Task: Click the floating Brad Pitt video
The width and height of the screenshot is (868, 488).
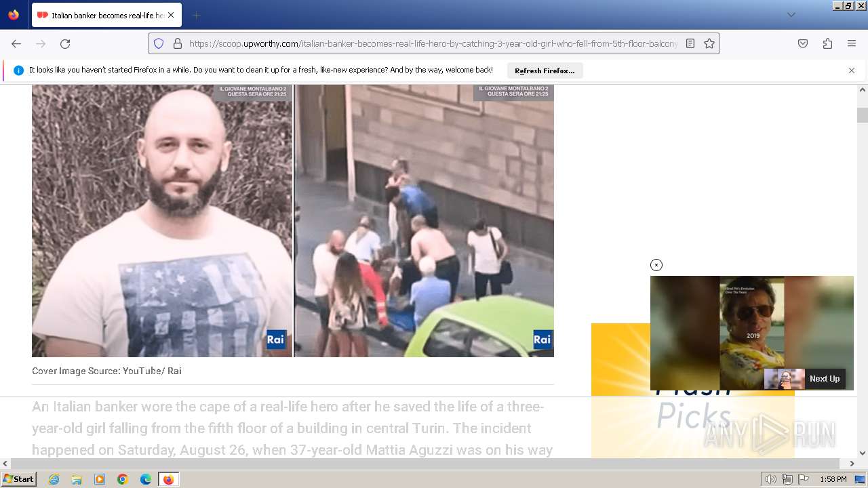Action: coord(752,333)
